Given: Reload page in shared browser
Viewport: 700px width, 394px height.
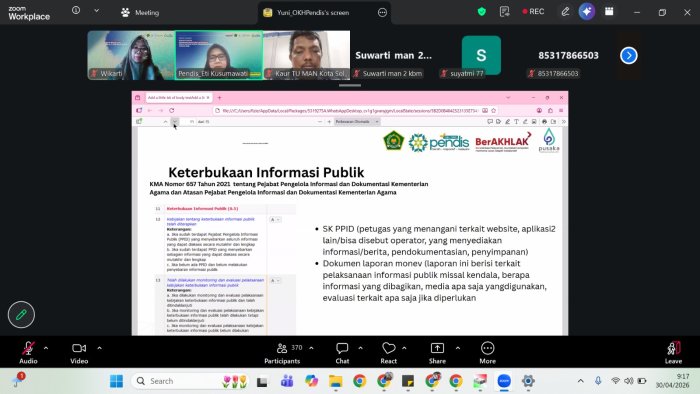Looking at the screenshot, I should pyautogui.click(x=171, y=110).
